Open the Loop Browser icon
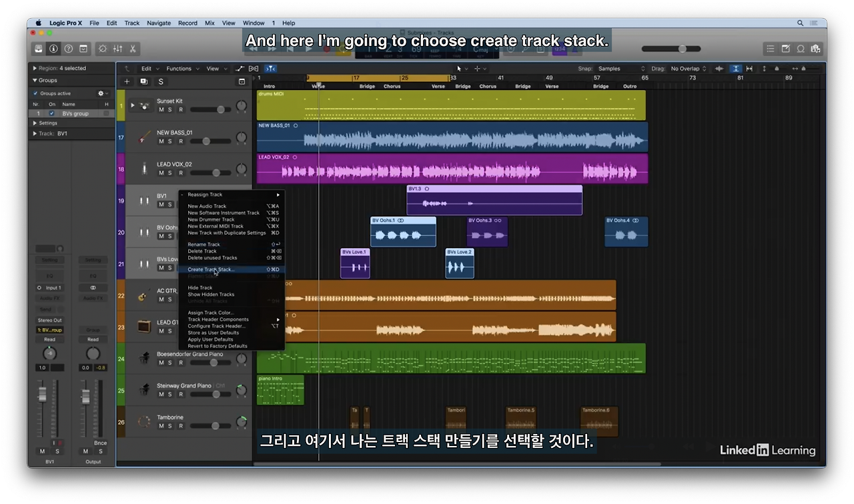The image size is (854, 504). pyautogui.click(x=801, y=49)
